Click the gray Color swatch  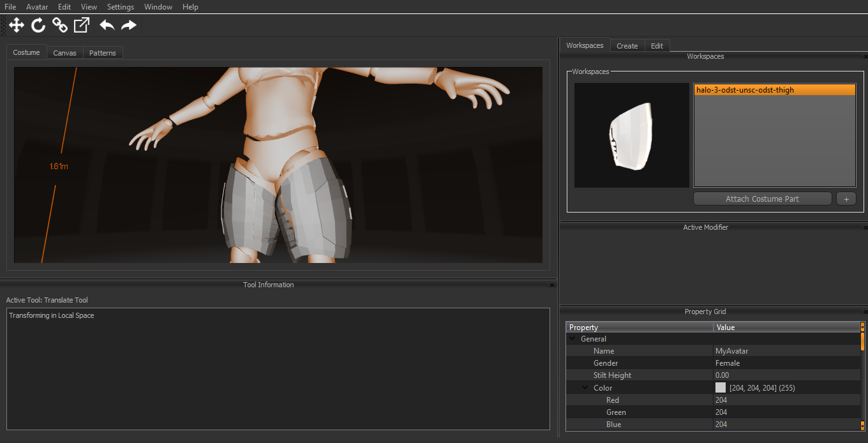721,387
